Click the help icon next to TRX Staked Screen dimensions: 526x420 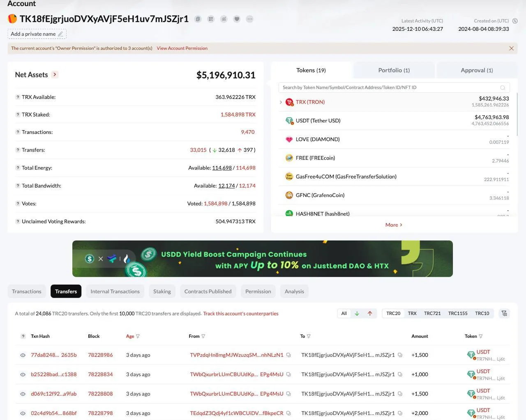18,115
